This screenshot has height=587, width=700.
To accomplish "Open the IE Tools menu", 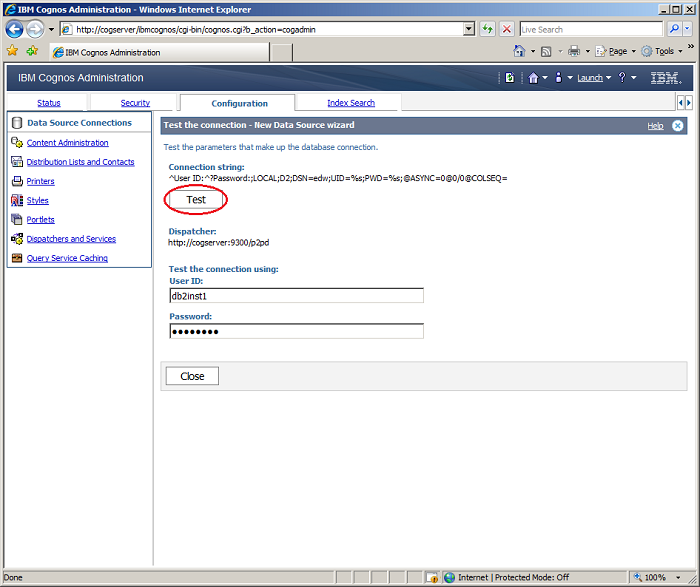I will pos(662,51).
